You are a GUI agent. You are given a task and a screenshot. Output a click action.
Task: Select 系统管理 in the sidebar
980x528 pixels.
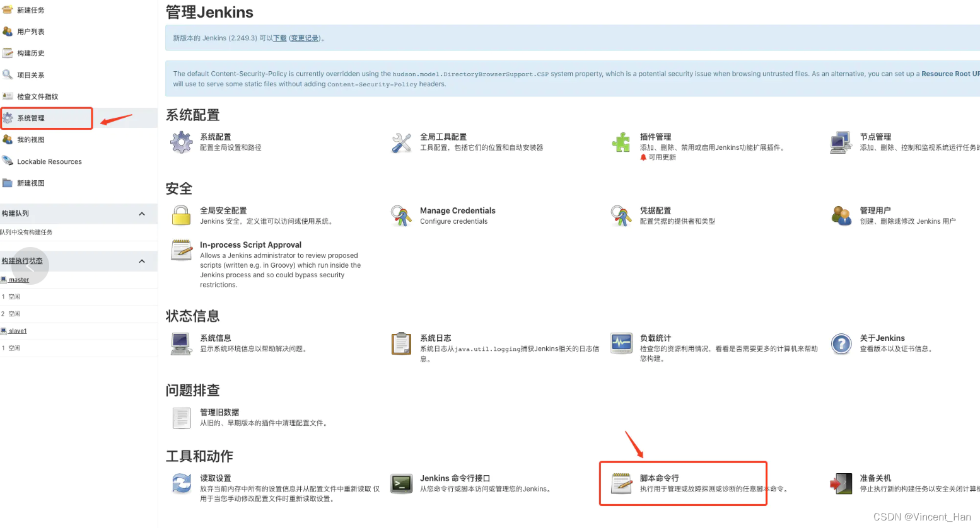tap(31, 118)
